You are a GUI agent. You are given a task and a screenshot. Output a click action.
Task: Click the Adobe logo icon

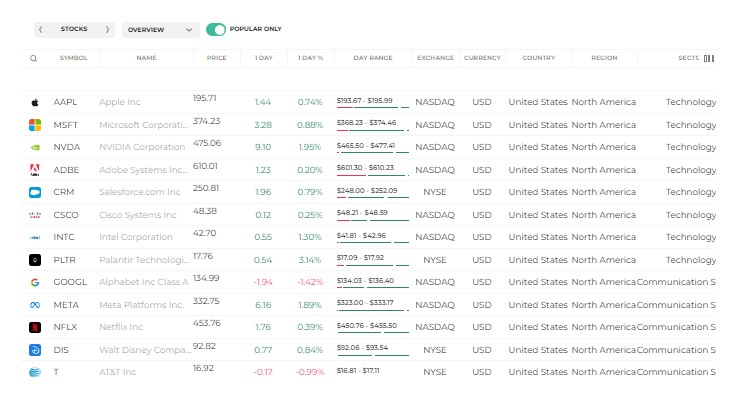point(35,170)
